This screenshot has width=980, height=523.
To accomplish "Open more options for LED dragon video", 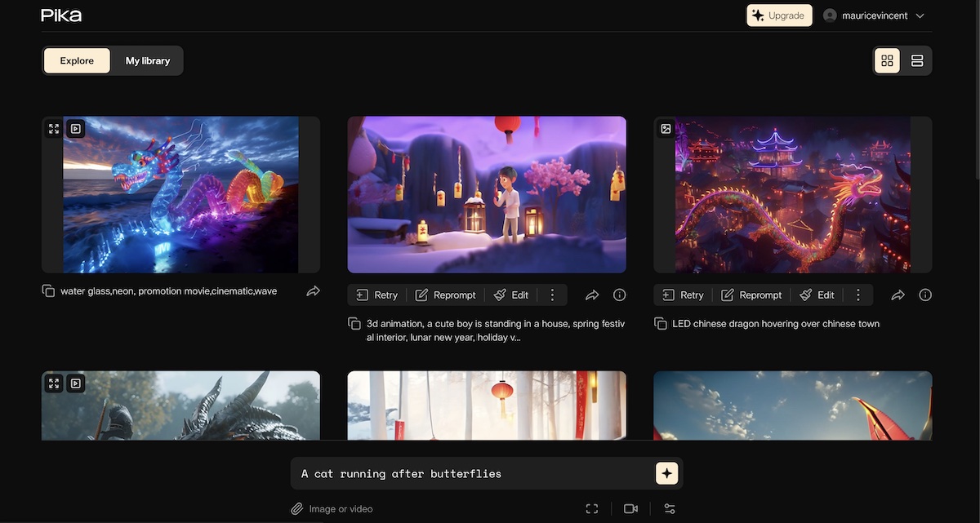I will pos(857,295).
